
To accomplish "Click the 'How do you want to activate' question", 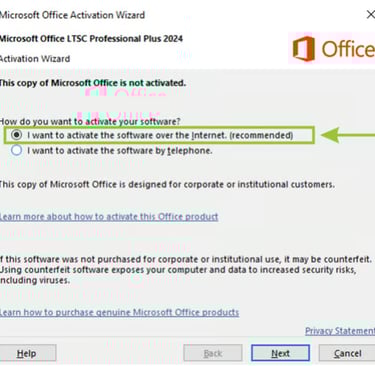I will click(90, 121).
